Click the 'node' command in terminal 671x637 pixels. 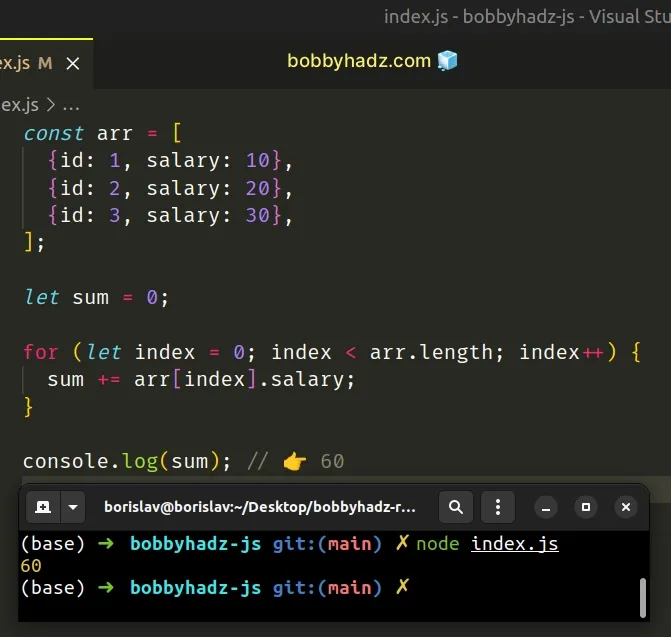438,544
